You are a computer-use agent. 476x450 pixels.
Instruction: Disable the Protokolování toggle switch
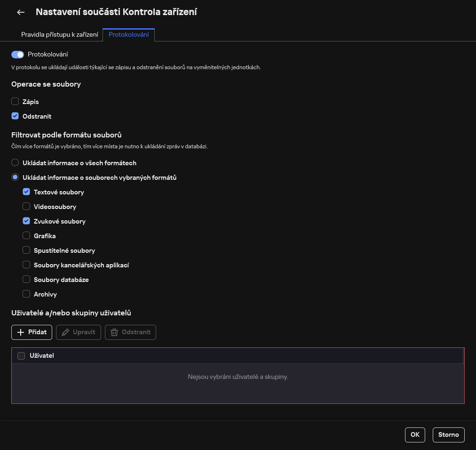(17, 54)
